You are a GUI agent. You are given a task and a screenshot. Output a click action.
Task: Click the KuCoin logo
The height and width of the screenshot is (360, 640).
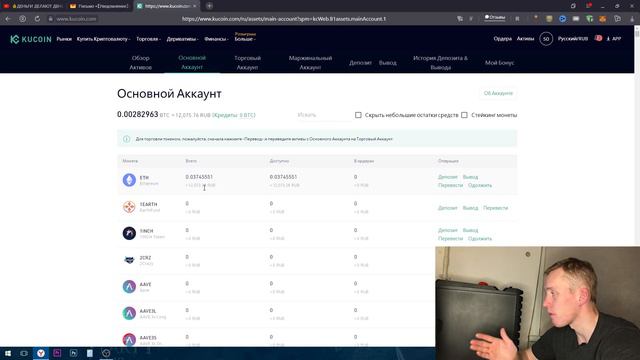tap(31, 39)
